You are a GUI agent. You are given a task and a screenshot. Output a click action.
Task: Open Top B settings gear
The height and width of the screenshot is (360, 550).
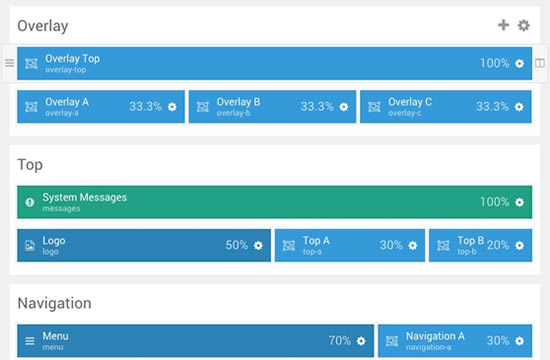[x=519, y=245]
